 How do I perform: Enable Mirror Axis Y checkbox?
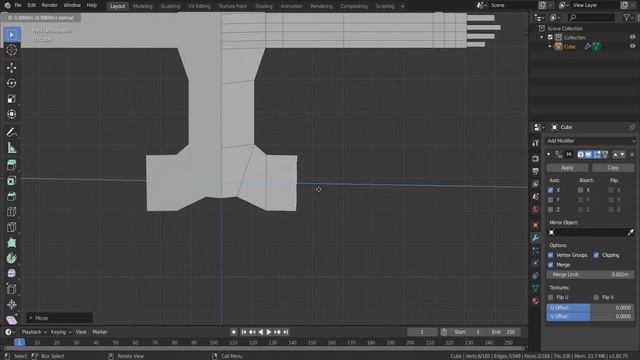551,200
